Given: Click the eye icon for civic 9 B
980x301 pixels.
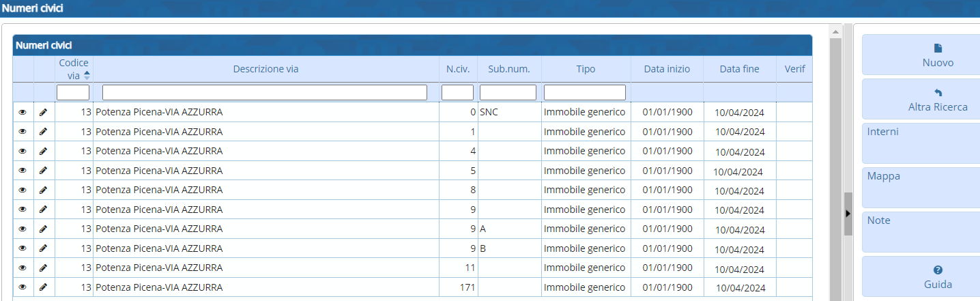Looking at the screenshot, I should (x=23, y=248).
